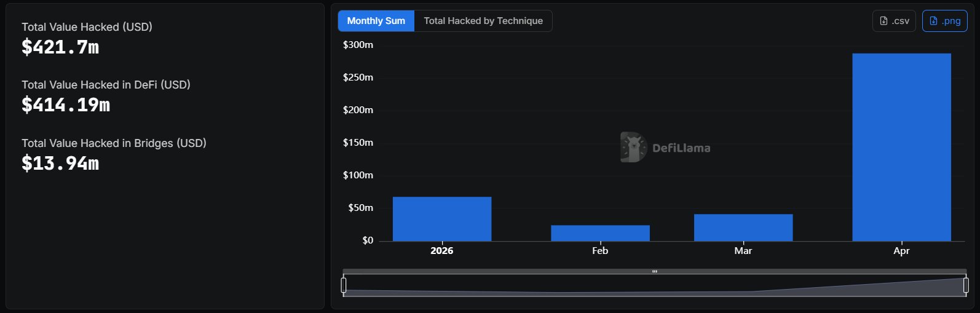This screenshot has height=313, width=980.
Task: Click the $414.19m DeFi hacked value
Action: click(x=66, y=105)
